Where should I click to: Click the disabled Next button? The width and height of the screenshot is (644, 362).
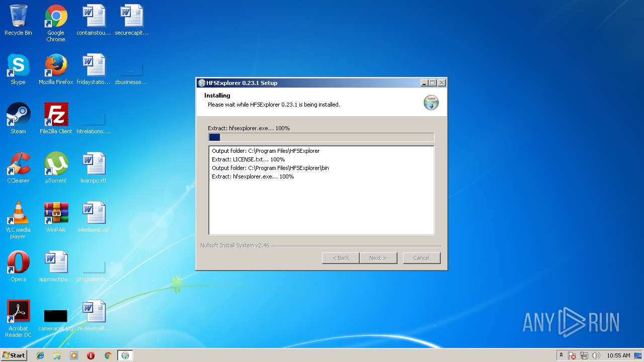378,258
